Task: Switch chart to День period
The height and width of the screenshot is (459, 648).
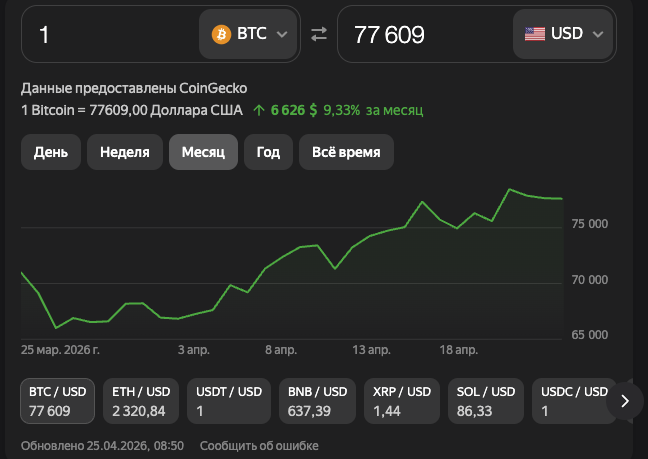Action: point(51,152)
